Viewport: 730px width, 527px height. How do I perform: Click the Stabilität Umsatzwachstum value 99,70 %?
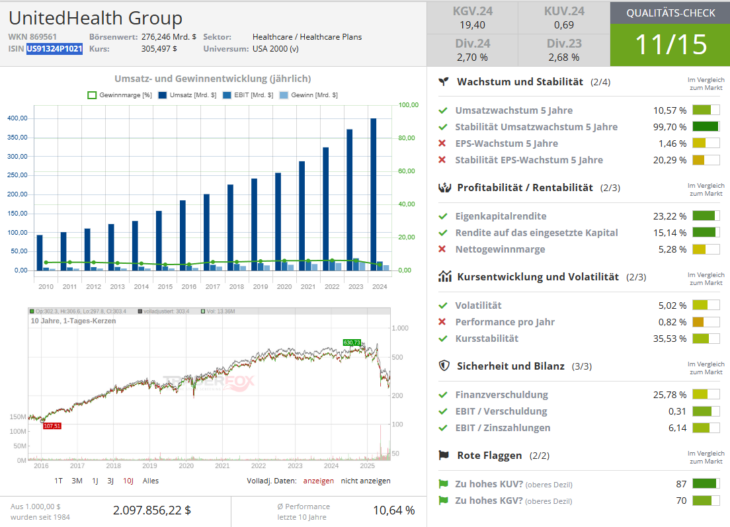click(x=669, y=127)
